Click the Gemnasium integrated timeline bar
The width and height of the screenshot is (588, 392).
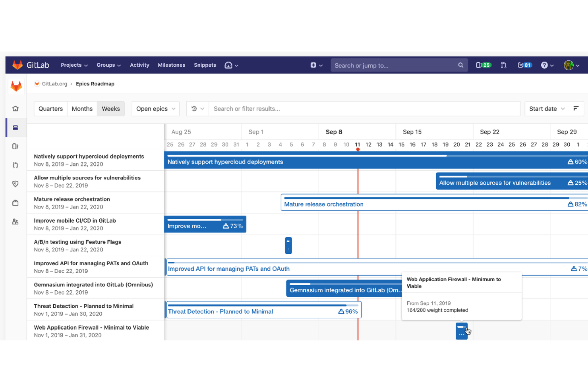(x=344, y=288)
